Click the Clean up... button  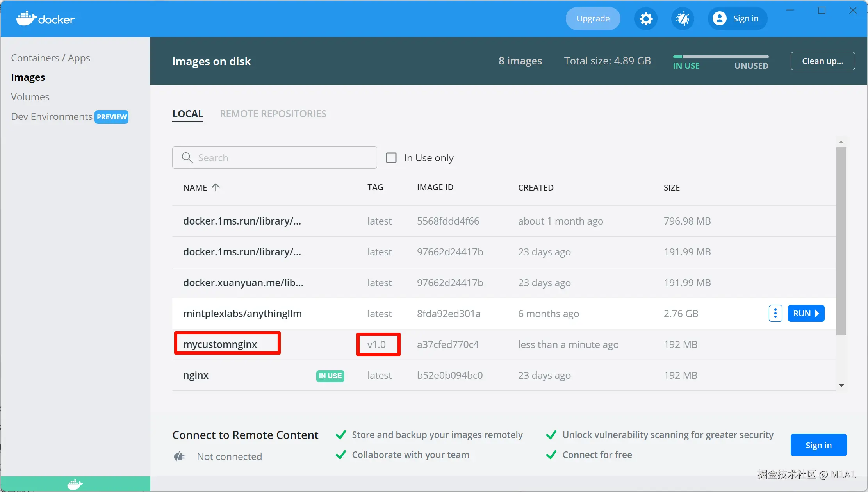[x=822, y=61]
